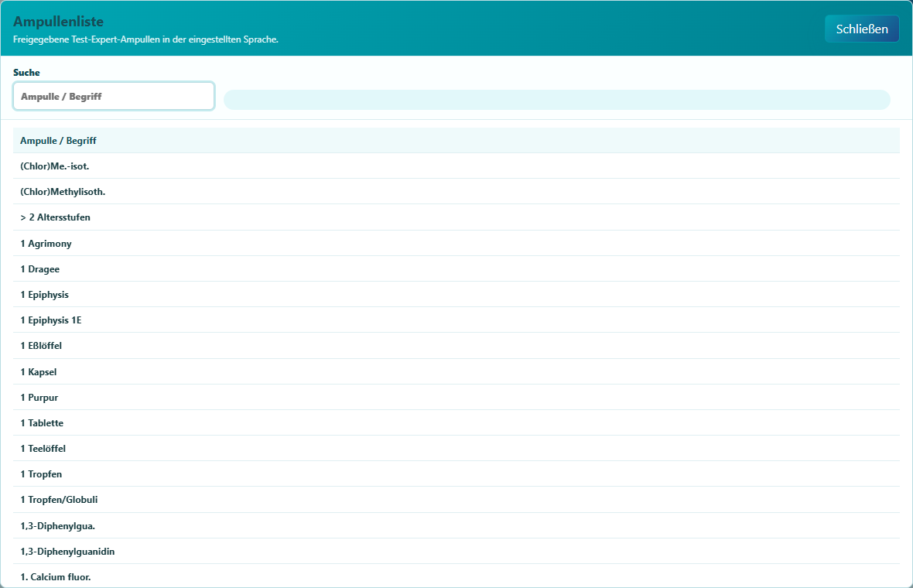913x588 pixels.
Task: Select the 1 Tropfen row
Action: pyautogui.click(x=456, y=474)
